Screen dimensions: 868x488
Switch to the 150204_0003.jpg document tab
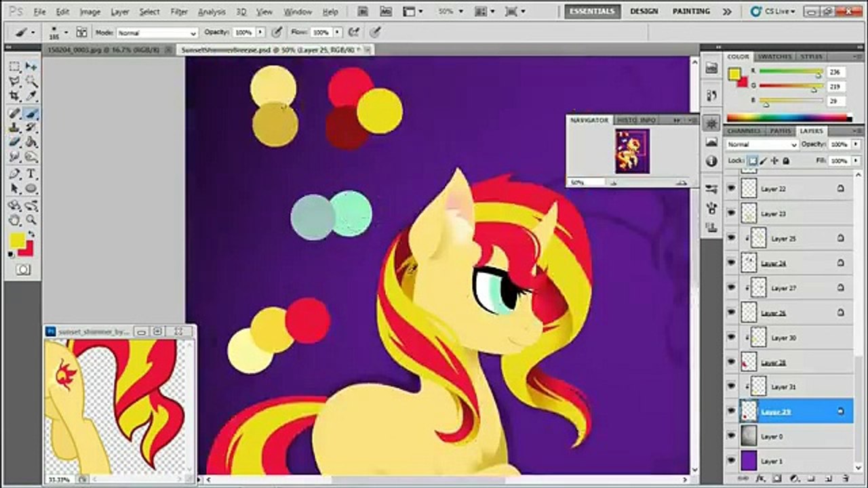point(104,49)
